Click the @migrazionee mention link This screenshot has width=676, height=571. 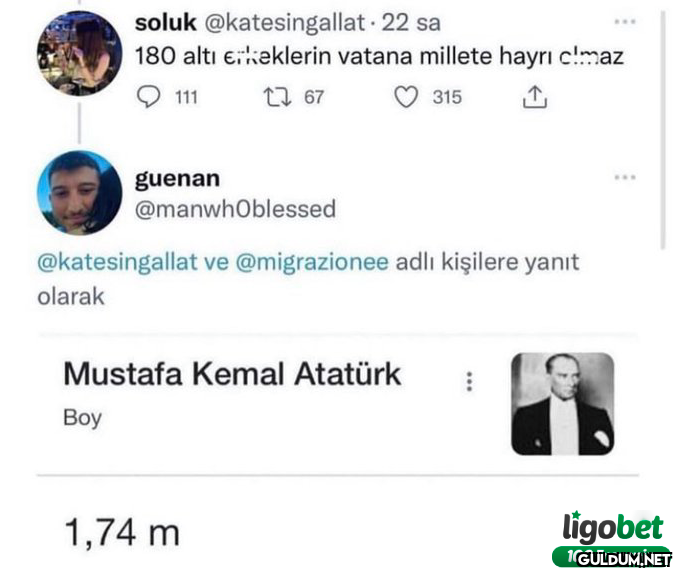coord(312,262)
